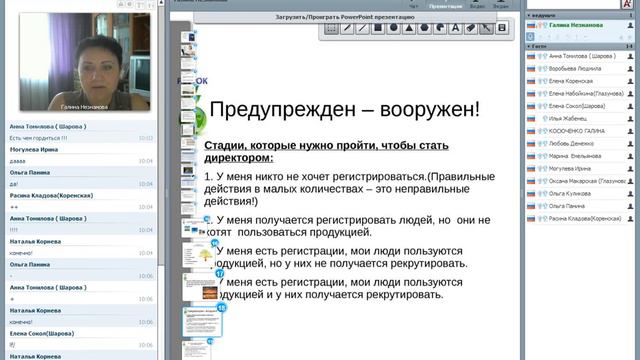The image size is (640, 360).
Task: Click presenter name Галина Незнанова in list
Action: click(576, 25)
